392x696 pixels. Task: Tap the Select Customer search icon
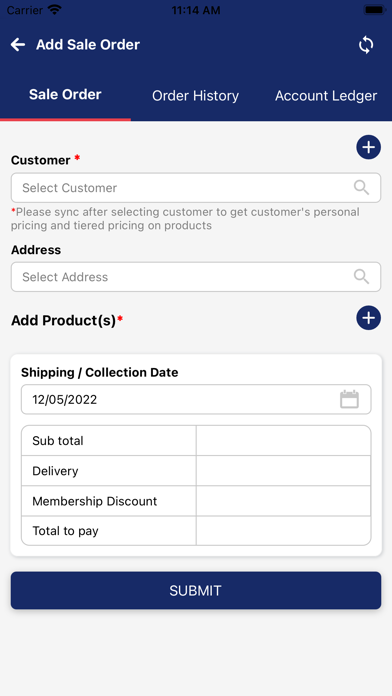pyautogui.click(x=361, y=188)
